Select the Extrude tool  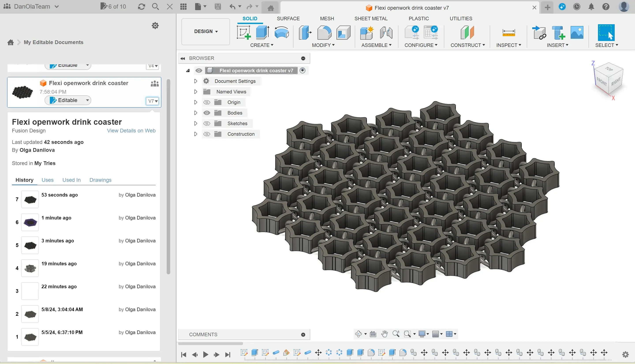[x=262, y=33]
